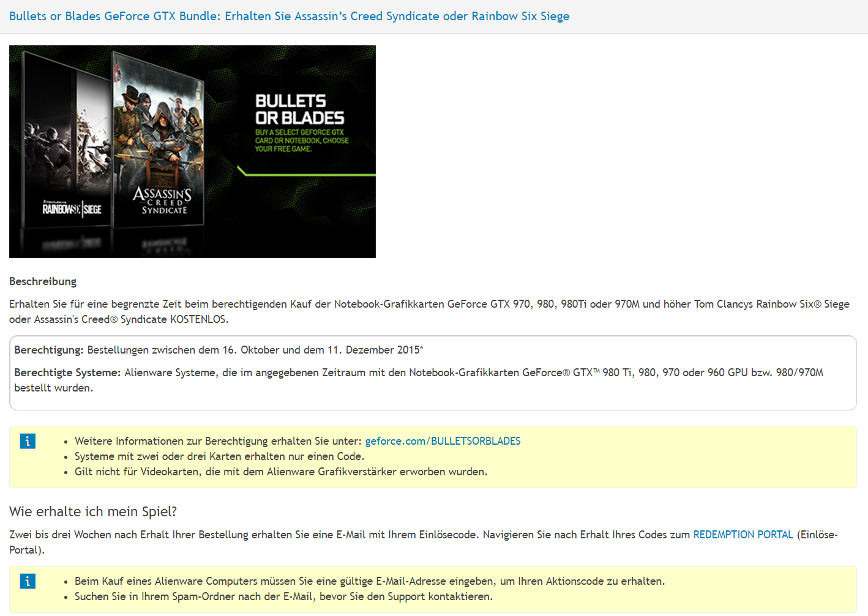Click the 'Systeme mit zwei oder drei Karten' bullet
This screenshot has width=868, height=616.
coord(219,456)
